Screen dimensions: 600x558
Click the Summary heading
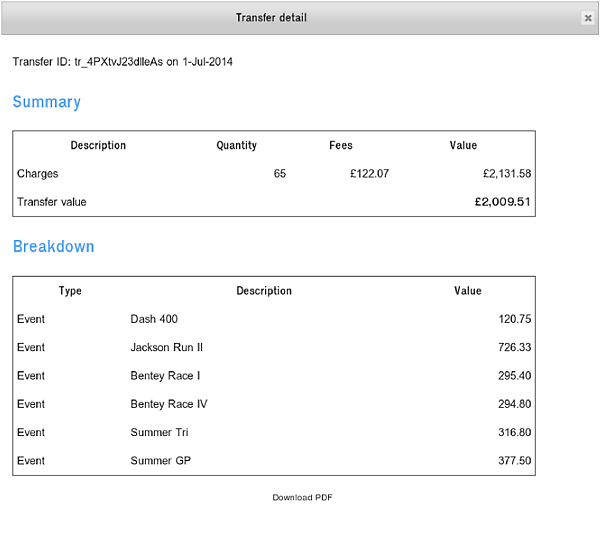tap(46, 102)
